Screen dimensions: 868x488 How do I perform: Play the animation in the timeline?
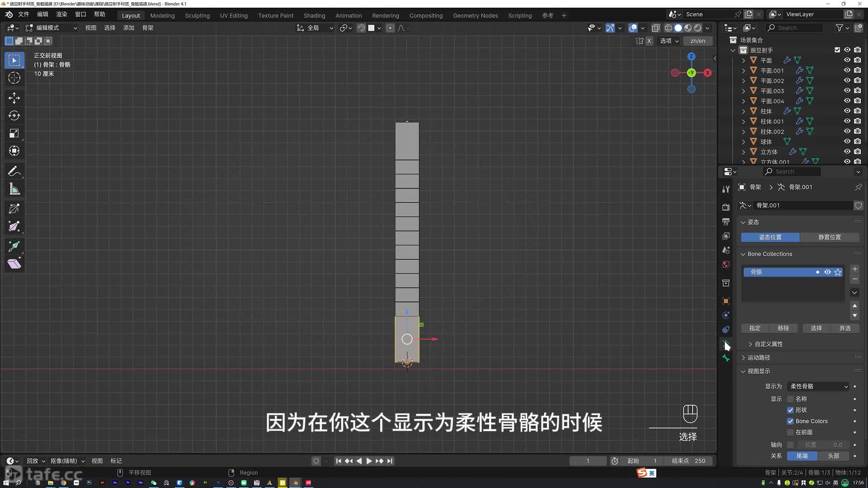point(369,461)
